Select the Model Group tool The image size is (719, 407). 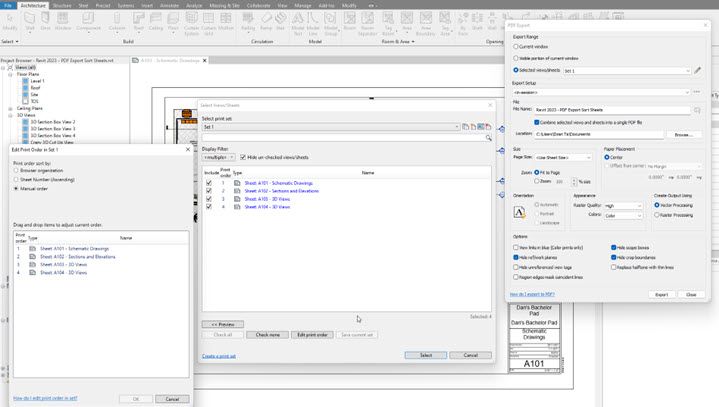(x=331, y=24)
